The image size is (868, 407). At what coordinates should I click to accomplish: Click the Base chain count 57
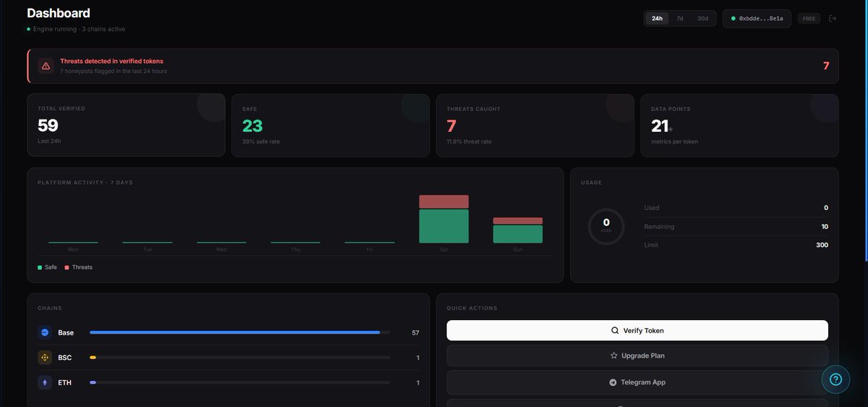point(415,332)
